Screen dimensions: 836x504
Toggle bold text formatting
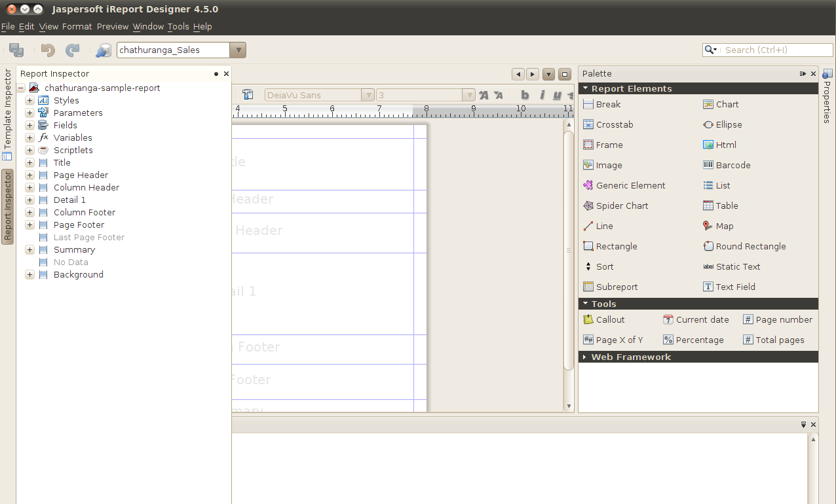525,95
